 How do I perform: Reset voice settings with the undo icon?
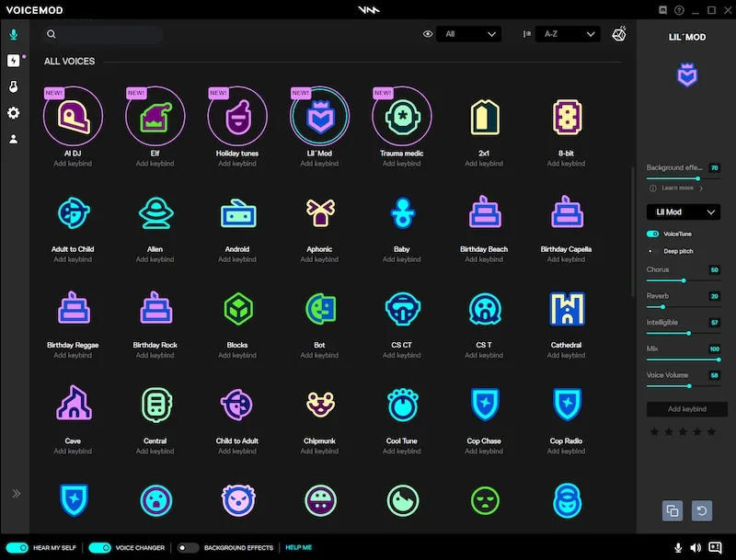click(x=704, y=510)
